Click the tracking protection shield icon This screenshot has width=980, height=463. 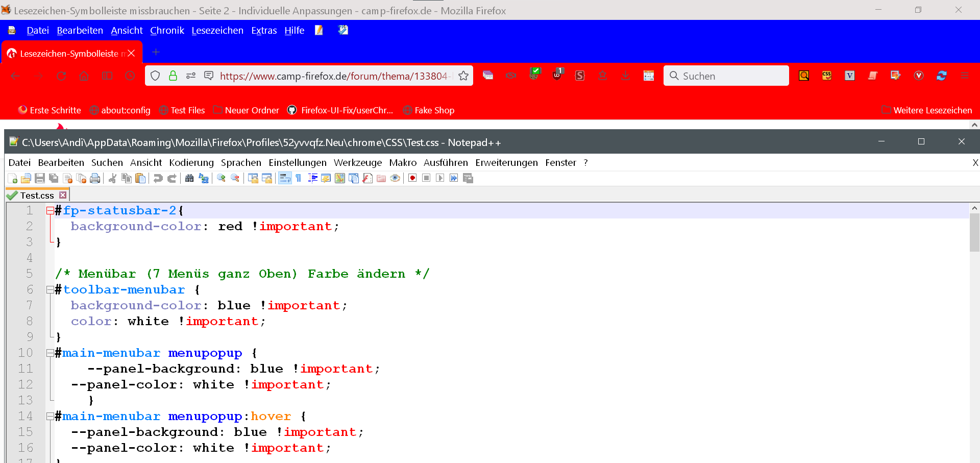pyautogui.click(x=155, y=76)
